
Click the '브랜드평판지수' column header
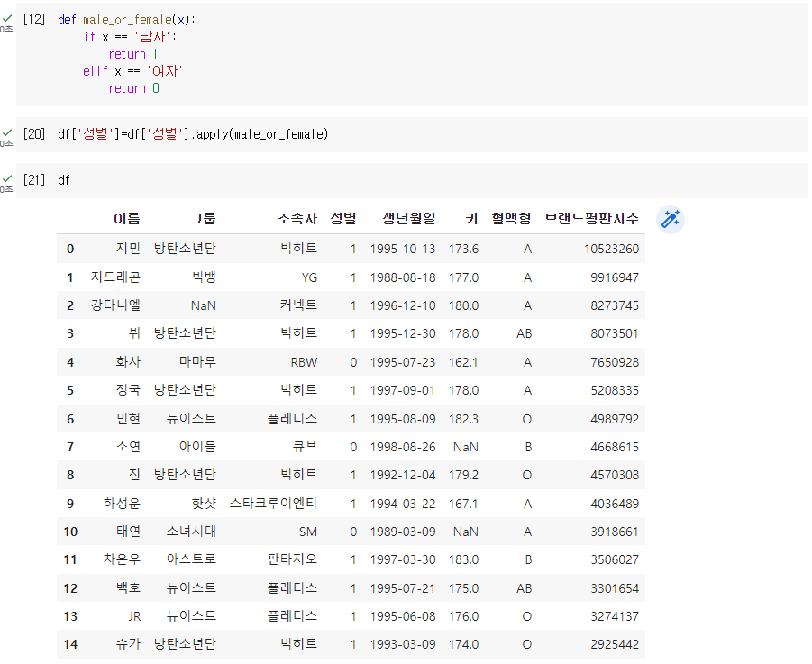tap(591, 218)
